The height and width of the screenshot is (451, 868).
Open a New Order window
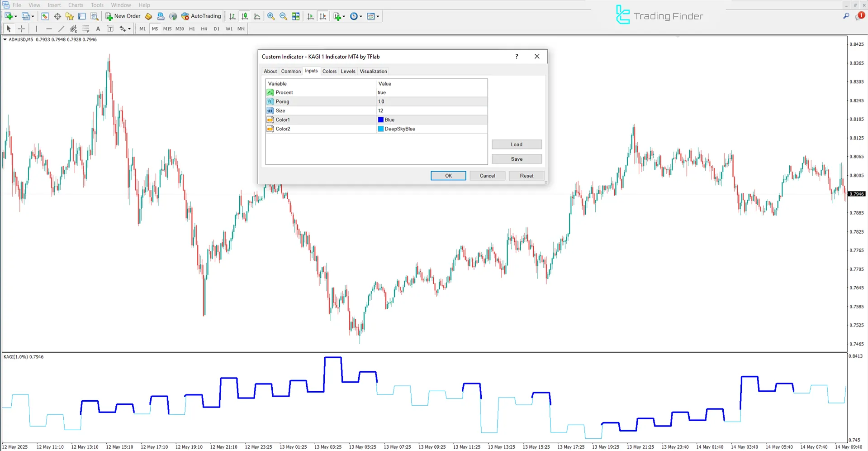pyautogui.click(x=122, y=16)
